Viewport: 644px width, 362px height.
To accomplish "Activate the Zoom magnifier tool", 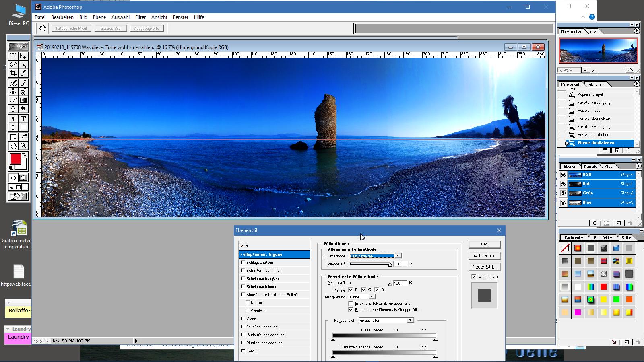I will tap(23, 146).
